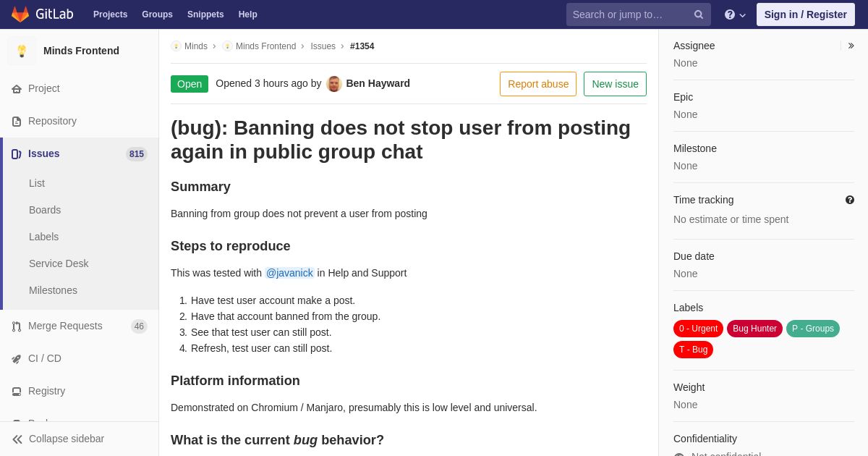Click the Open status badge
This screenshot has width=868, height=456.
click(190, 84)
